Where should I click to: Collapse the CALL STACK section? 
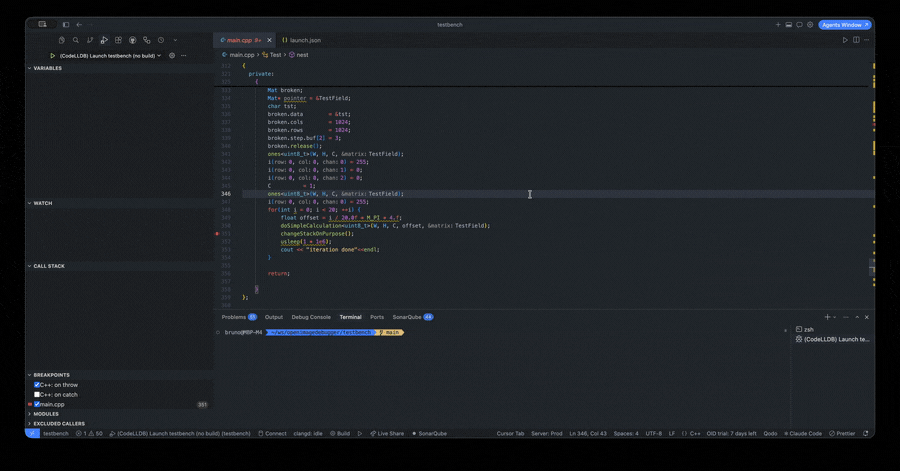[119, 266]
